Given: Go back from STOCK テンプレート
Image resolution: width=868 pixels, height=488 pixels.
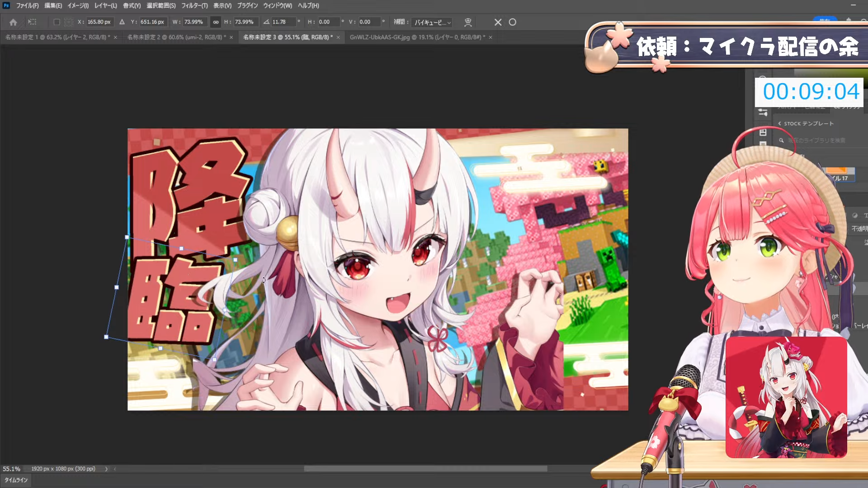Looking at the screenshot, I should [x=779, y=123].
